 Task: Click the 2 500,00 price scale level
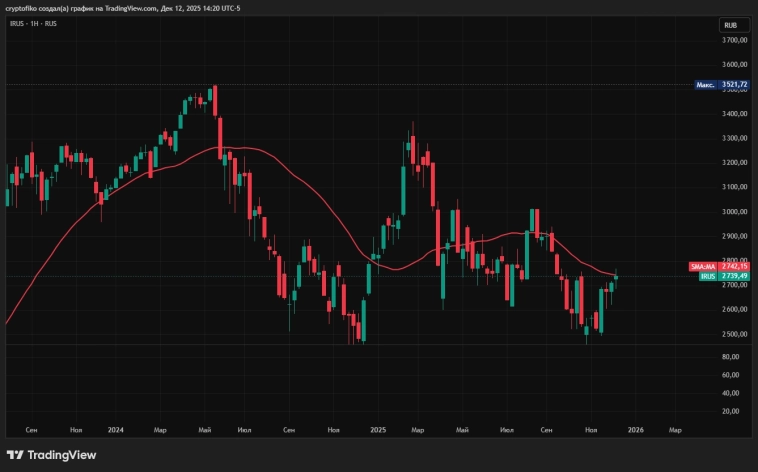[x=735, y=335]
